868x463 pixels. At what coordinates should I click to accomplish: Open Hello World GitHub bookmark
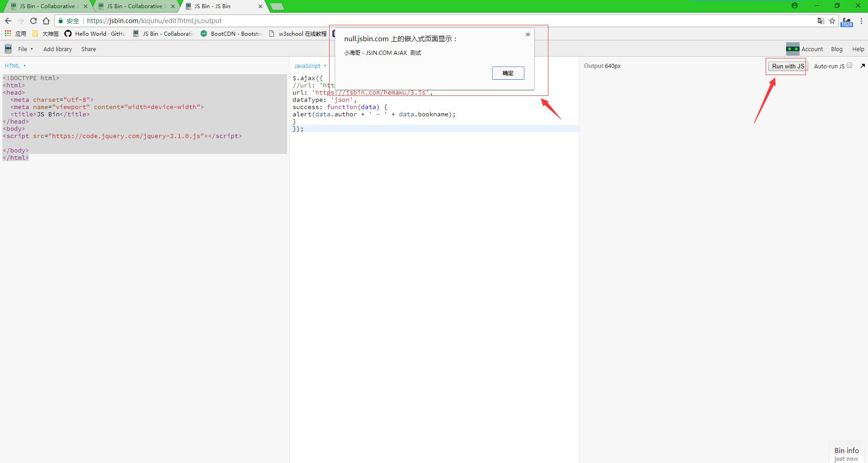95,33
